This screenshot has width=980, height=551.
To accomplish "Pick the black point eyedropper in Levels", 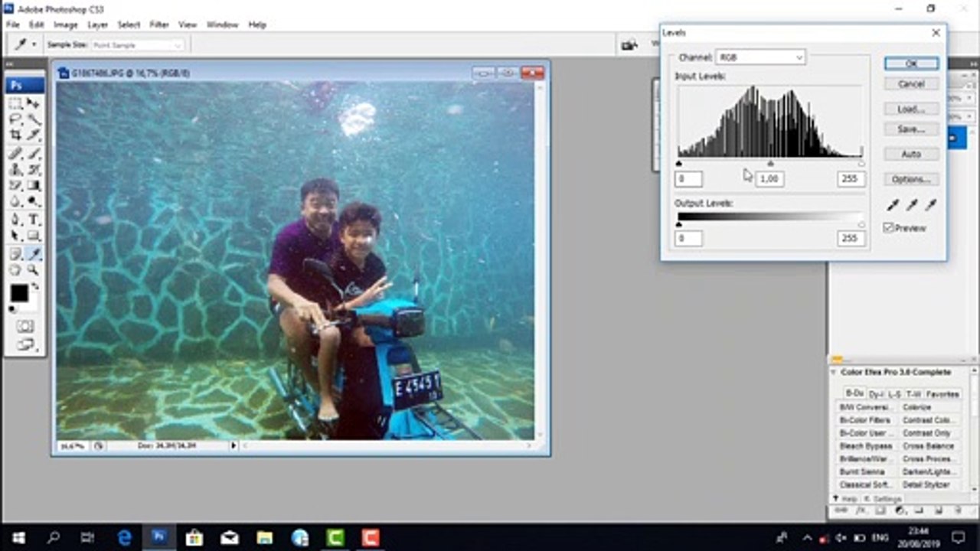I will pyautogui.click(x=893, y=205).
